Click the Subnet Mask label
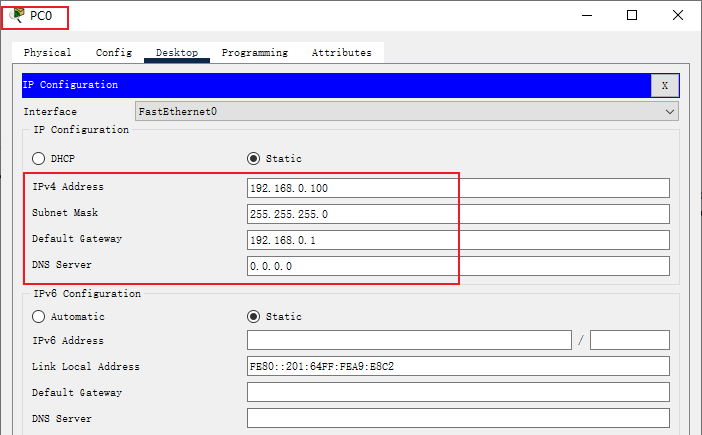The height and width of the screenshot is (435, 702). 65,213
